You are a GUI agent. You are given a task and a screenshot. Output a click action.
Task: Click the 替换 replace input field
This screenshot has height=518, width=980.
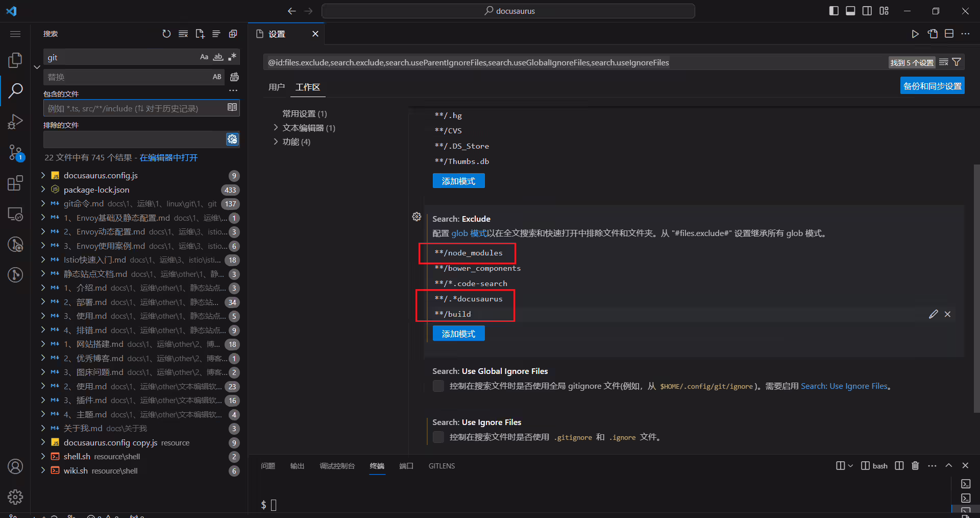tap(127, 77)
